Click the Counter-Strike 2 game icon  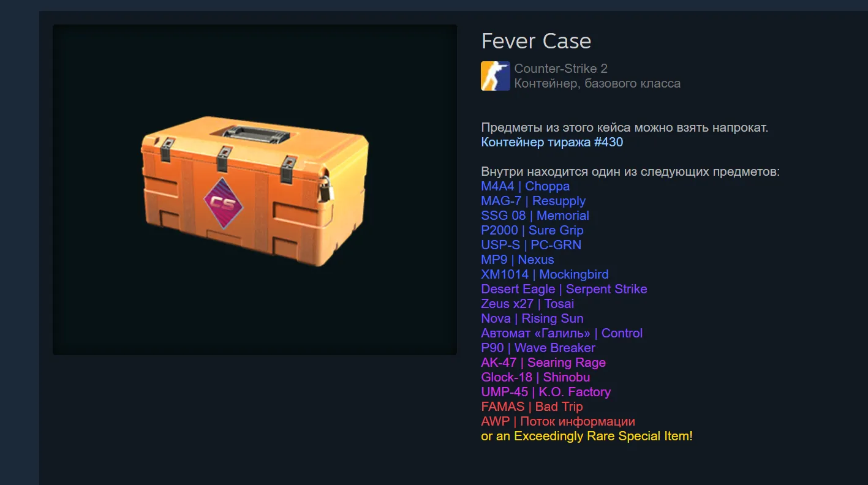pyautogui.click(x=496, y=76)
